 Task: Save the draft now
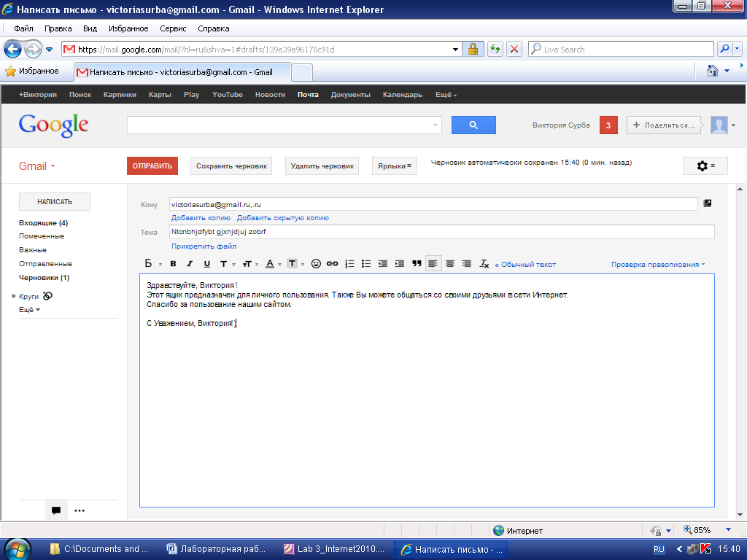tap(231, 166)
